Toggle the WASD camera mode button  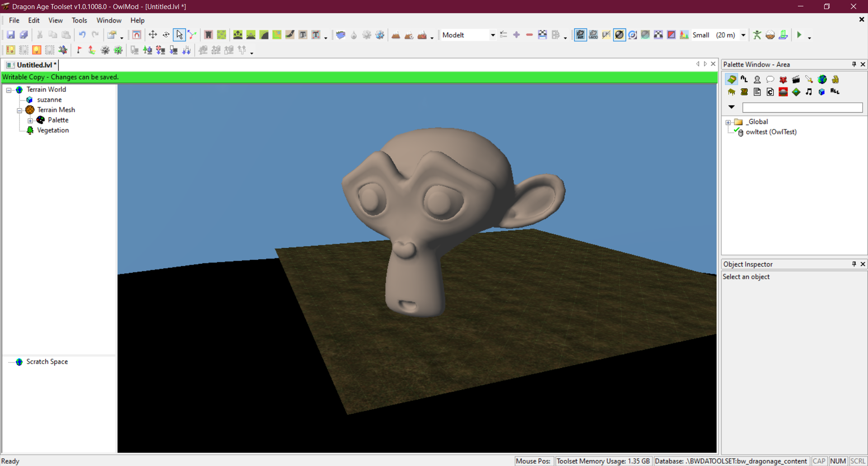594,35
